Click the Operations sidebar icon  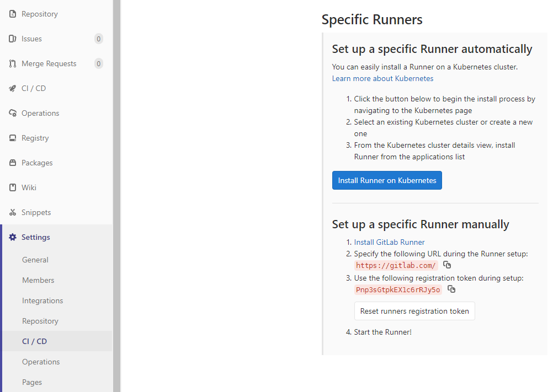[x=13, y=113]
